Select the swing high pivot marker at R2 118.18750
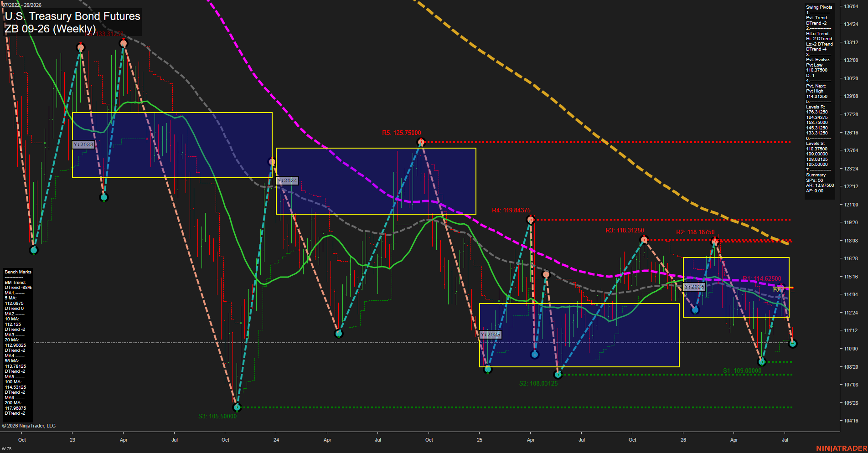The height and width of the screenshot is (453, 868). point(715,242)
